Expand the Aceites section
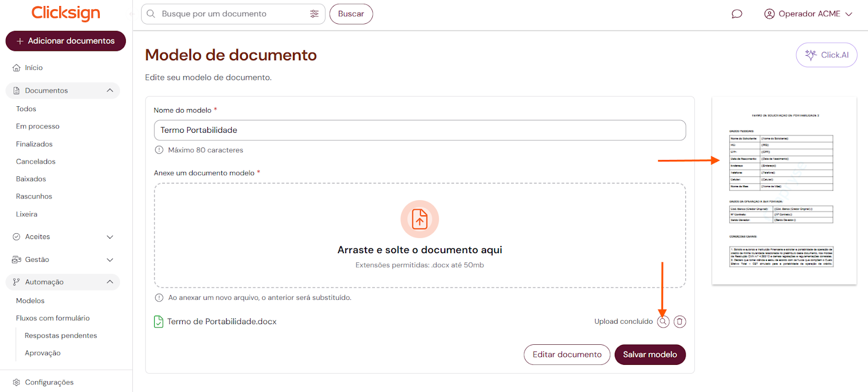 (110, 237)
